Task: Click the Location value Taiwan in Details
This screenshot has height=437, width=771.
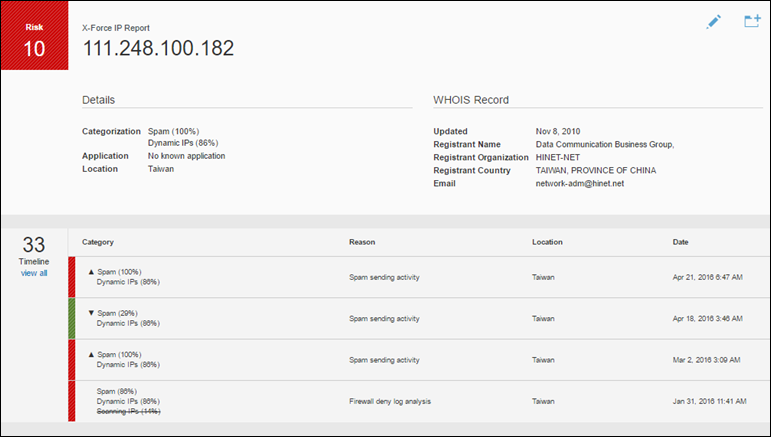Action: (161, 169)
